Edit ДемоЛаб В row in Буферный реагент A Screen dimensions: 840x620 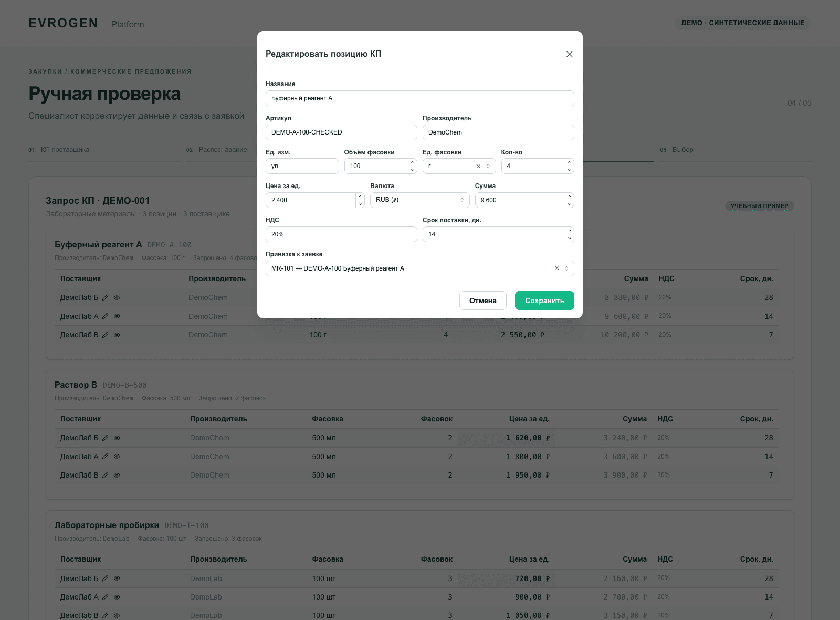coord(105,335)
